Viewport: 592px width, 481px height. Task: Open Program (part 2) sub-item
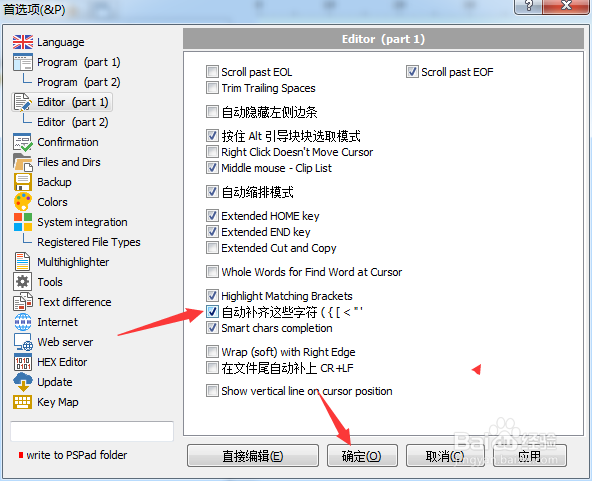(79, 82)
